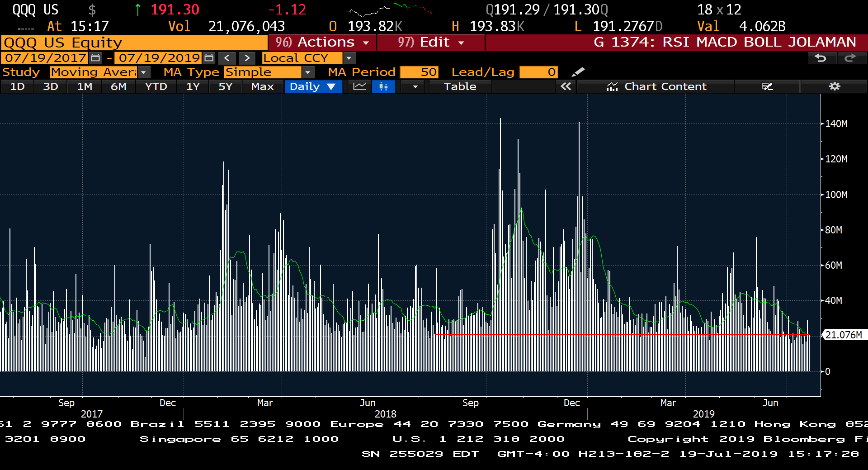The height and width of the screenshot is (470, 868).
Task: Open the annotate drawing tools icon
Action: [x=767, y=86]
